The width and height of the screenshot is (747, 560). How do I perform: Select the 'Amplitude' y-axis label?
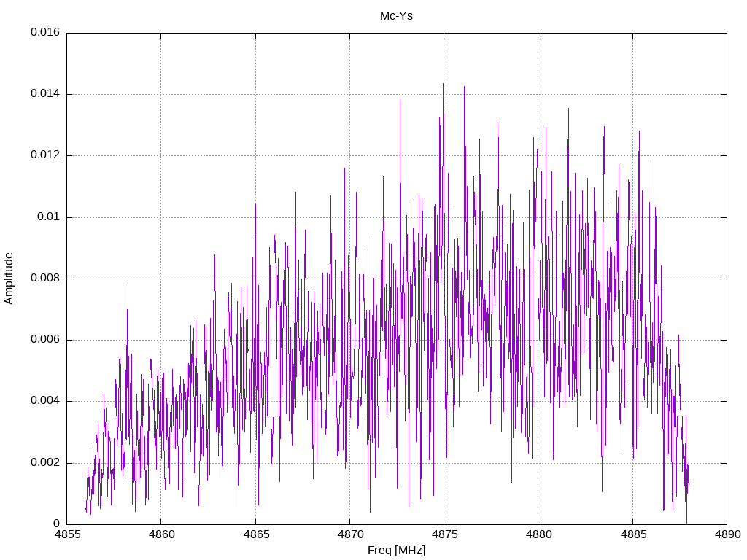pyautogui.click(x=9, y=279)
